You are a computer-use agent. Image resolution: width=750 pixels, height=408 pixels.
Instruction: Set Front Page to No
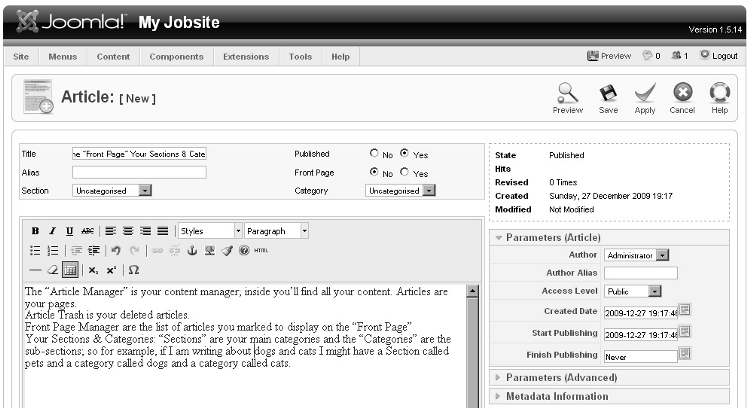point(374,172)
